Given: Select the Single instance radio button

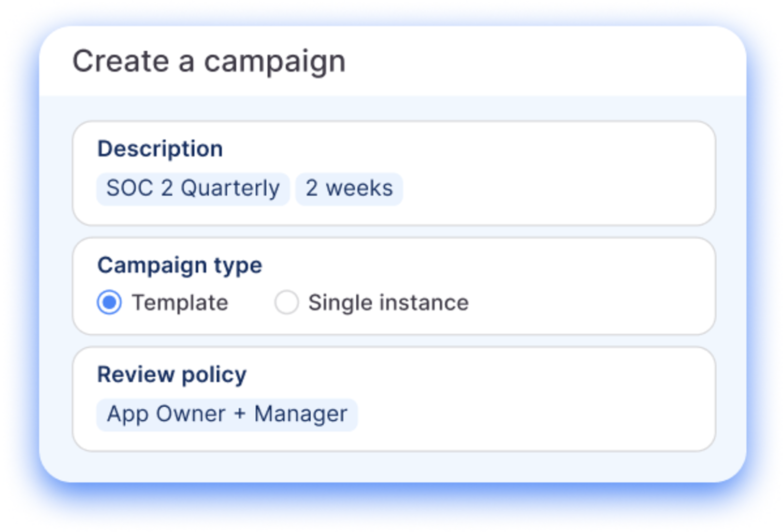Looking at the screenshot, I should click(286, 302).
